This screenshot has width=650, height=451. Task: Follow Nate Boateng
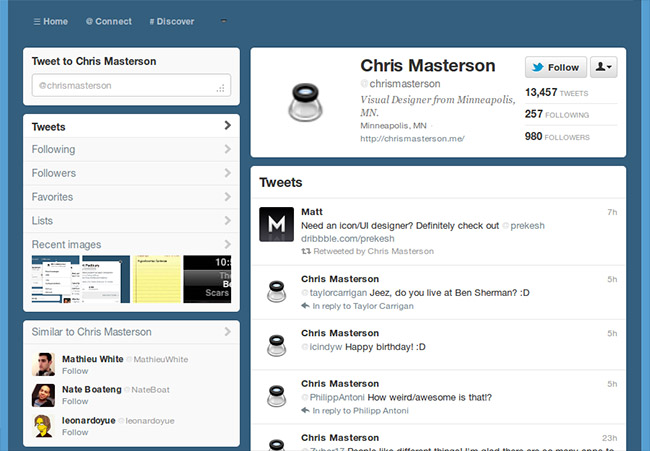(x=75, y=401)
